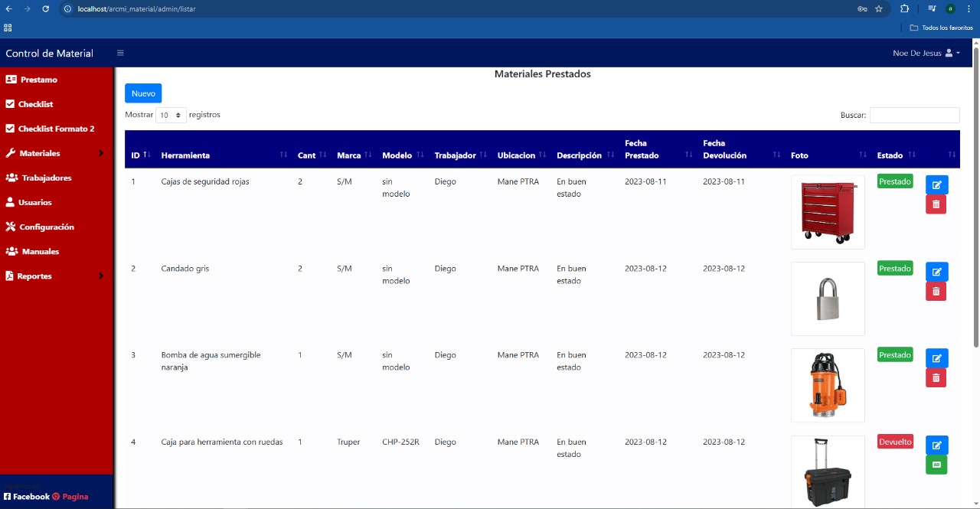980x509 pixels.
Task: Edit the Bomba de agua sumergible entry
Action: point(936,358)
